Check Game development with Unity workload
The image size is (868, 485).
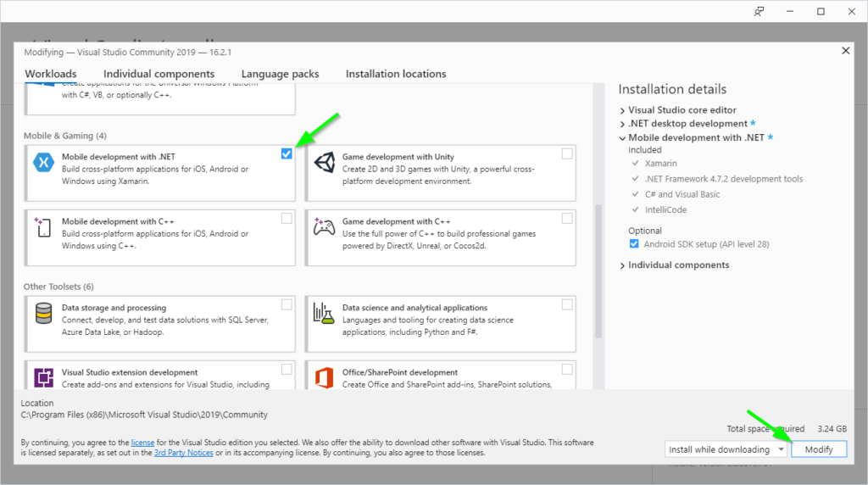[x=567, y=154]
